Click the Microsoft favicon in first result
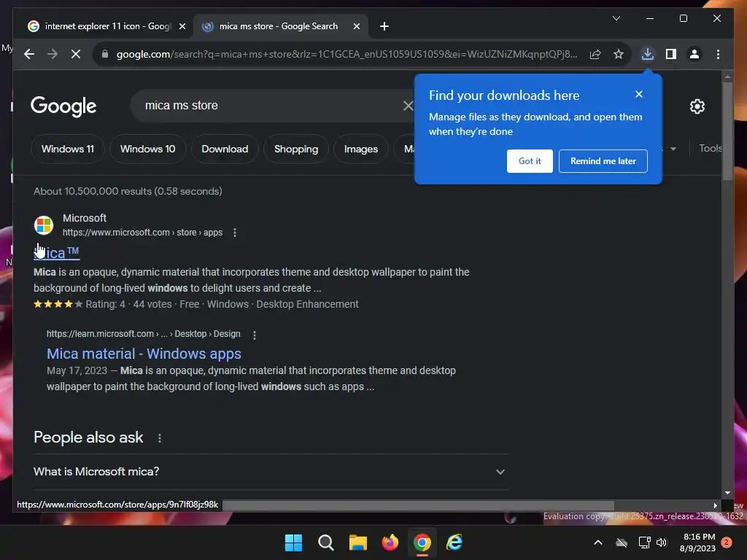Viewport: 747px width, 560px height. tap(44, 225)
